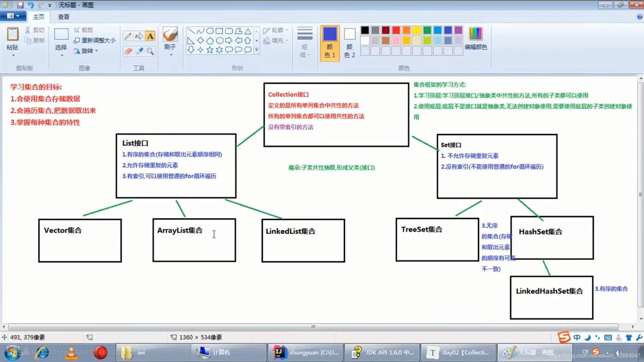
Task: Select the Pencil tool
Action: (x=128, y=36)
